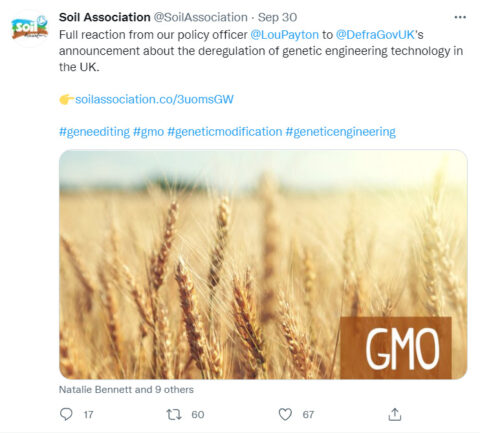Click the share upload icon

coord(395,414)
